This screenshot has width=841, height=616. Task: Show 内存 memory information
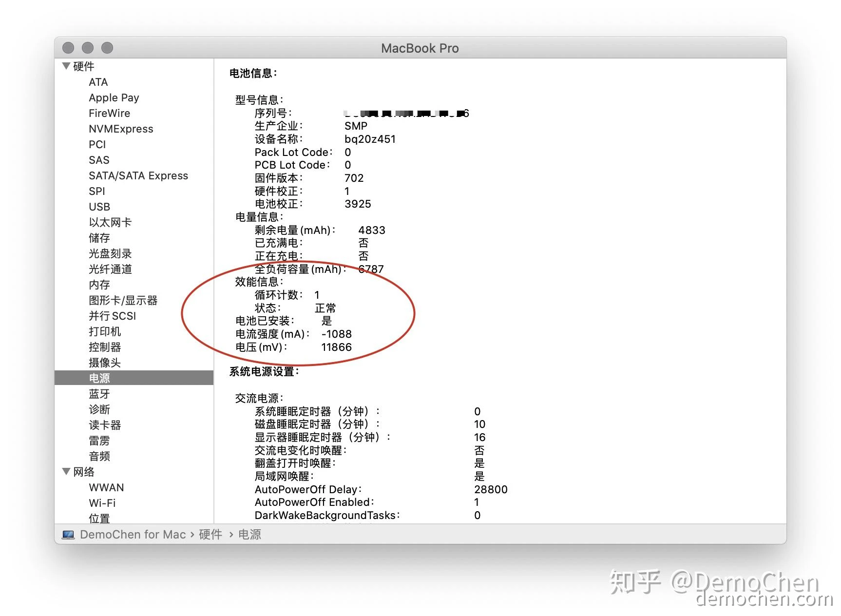(x=99, y=285)
